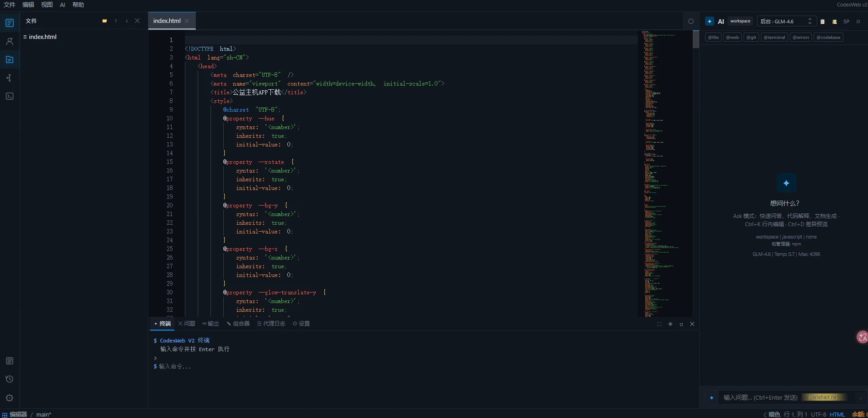Click the AI question input field
Image resolution: width=868 pixels, height=418 pixels.
click(786, 397)
